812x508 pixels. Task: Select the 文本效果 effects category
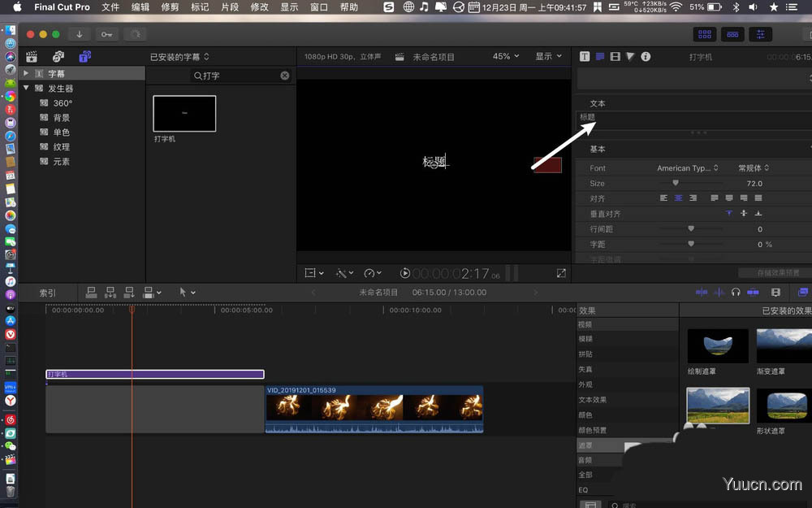click(x=593, y=400)
